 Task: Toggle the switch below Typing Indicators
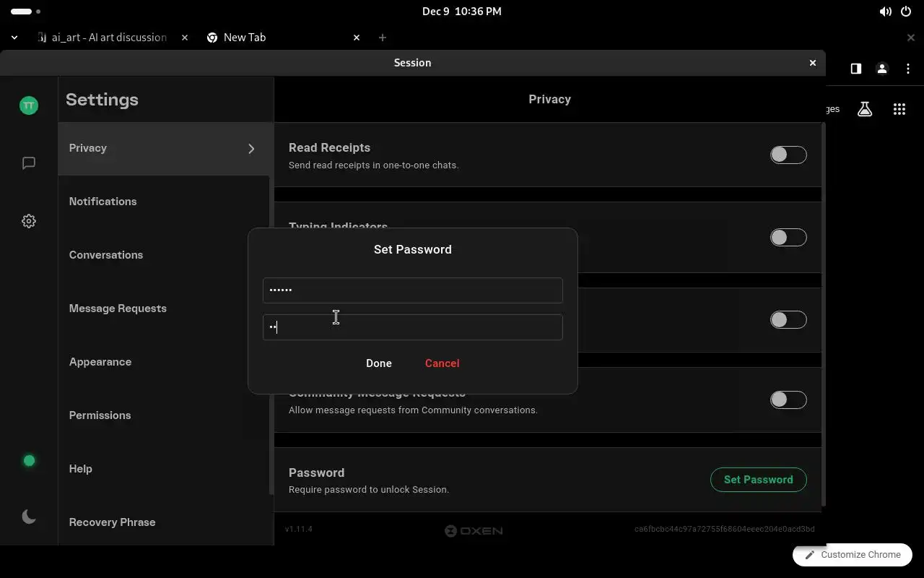point(788,319)
